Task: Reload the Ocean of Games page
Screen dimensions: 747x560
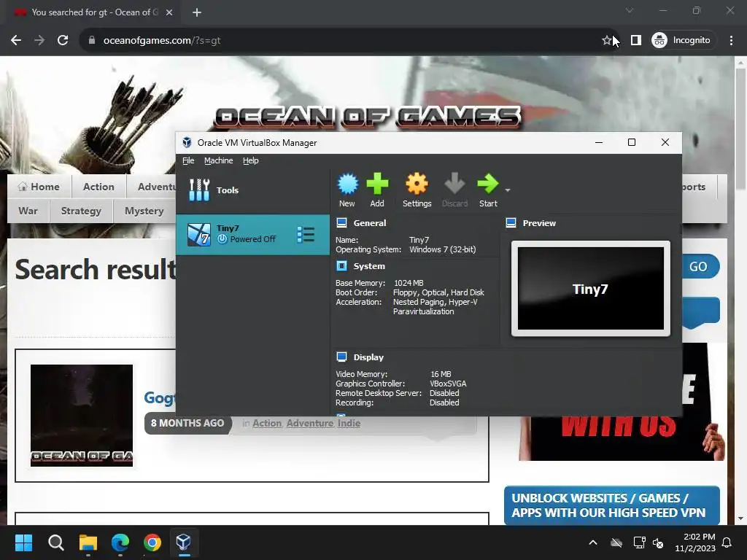Action: click(63, 40)
